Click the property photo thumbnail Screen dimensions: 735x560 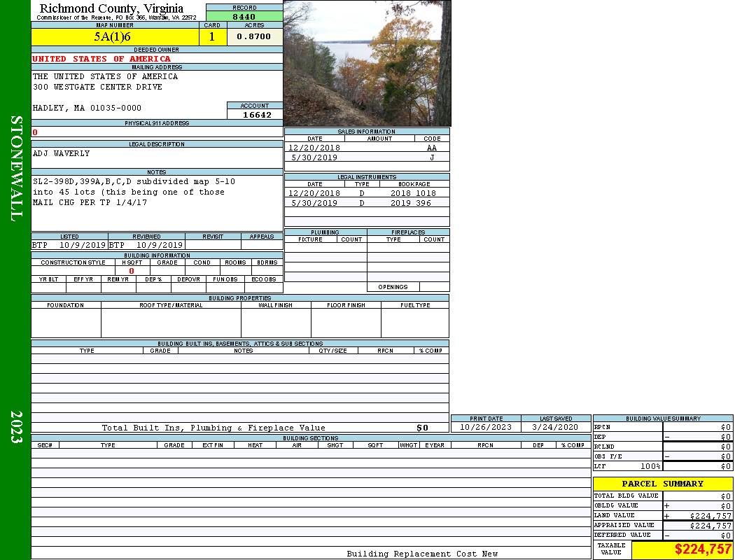(367, 63)
